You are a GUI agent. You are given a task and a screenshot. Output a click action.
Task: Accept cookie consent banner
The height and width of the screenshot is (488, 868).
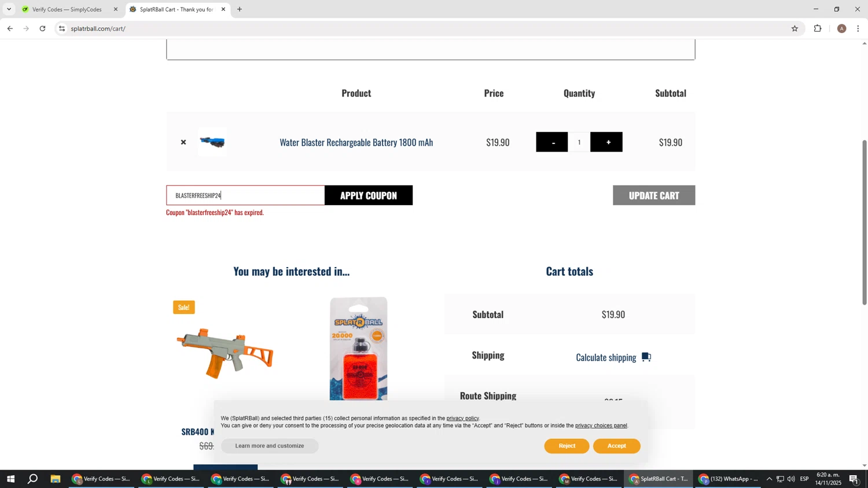[616, 446]
